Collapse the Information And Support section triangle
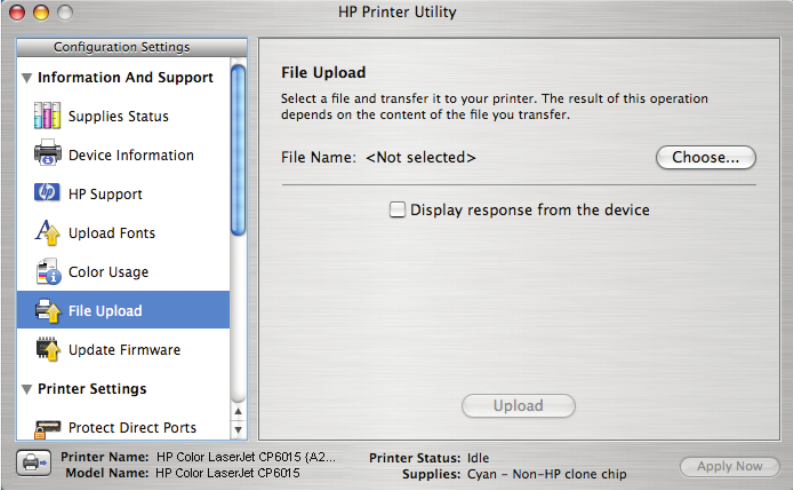Viewport: 793px width, 490px height. pyautogui.click(x=27, y=78)
